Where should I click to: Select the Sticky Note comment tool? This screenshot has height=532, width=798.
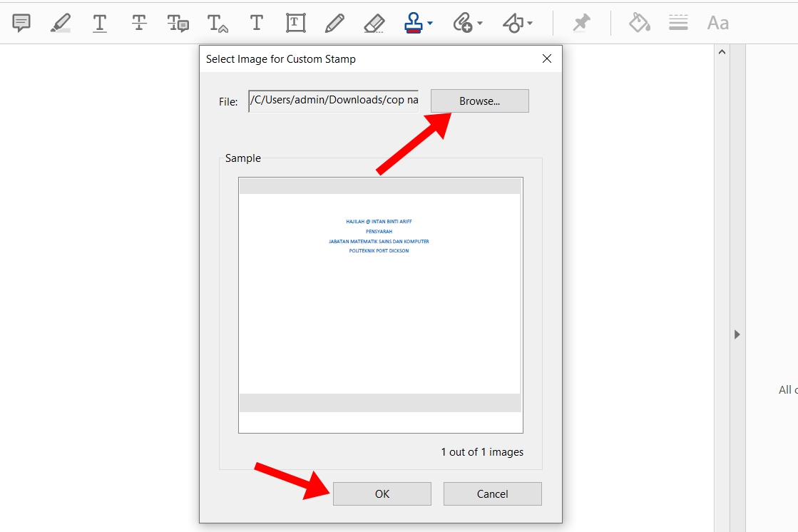tap(22, 23)
